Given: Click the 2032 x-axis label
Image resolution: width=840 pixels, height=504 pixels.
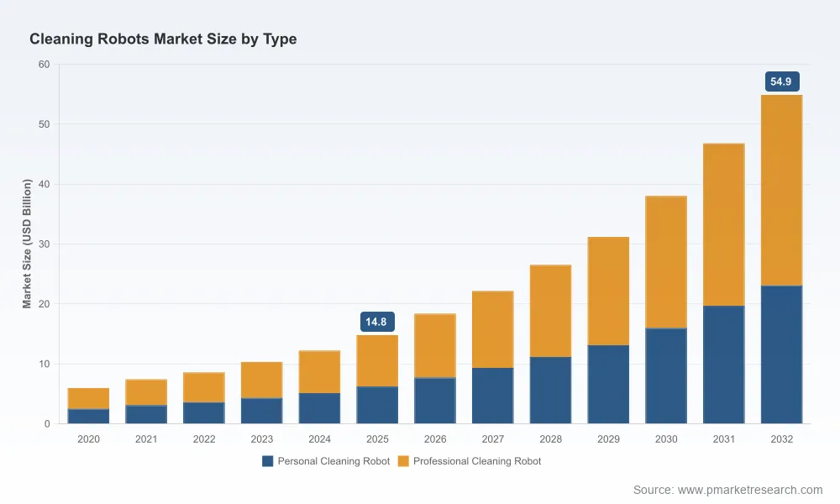Looking at the screenshot, I should coord(781,439).
